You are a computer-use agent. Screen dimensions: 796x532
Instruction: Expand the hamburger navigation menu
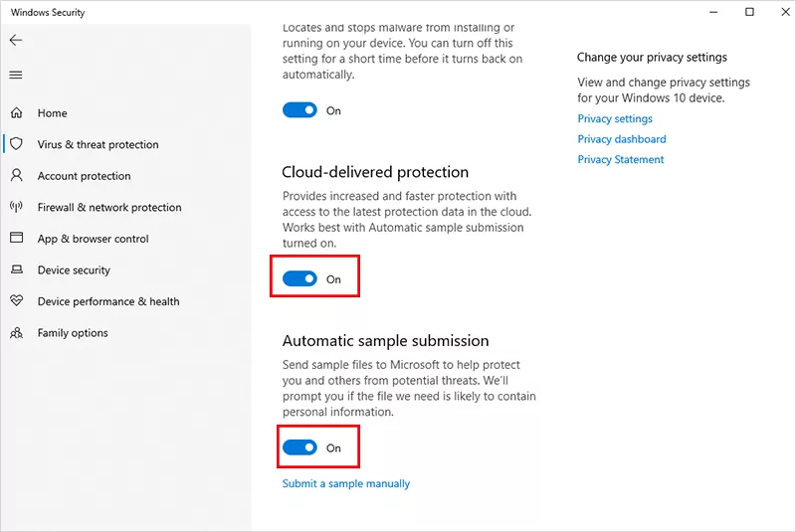(x=16, y=75)
